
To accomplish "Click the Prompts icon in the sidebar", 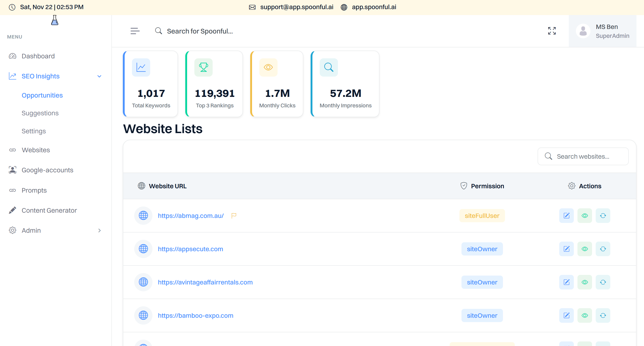I will pyautogui.click(x=13, y=190).
